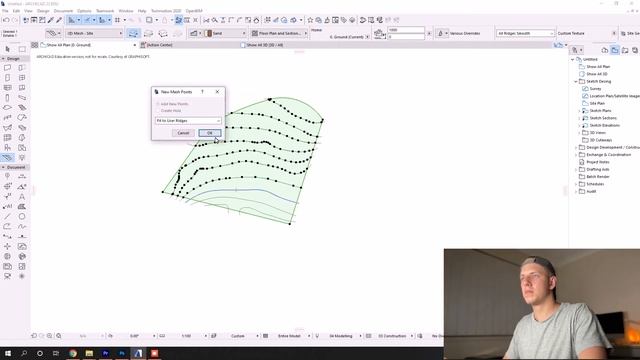The height and width of the screenshot is (360, 640).
Task: Click the Pick Up Parameters eyedropper icon
Action: click(51, 20)
